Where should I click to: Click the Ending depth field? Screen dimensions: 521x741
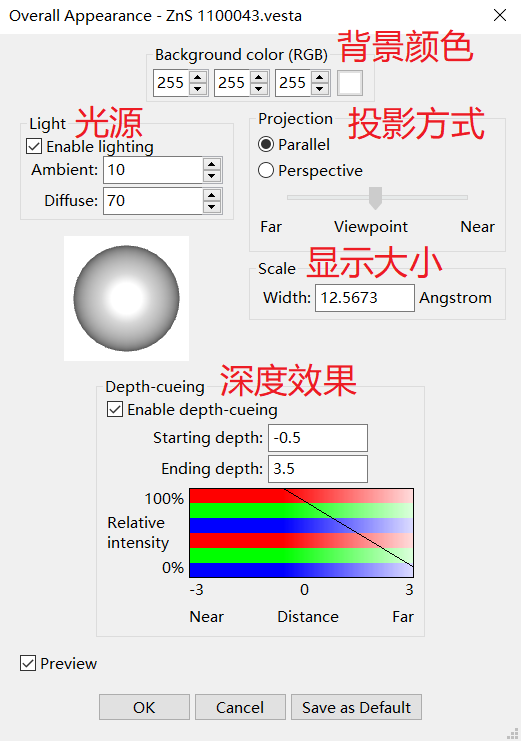pos(318,469)
